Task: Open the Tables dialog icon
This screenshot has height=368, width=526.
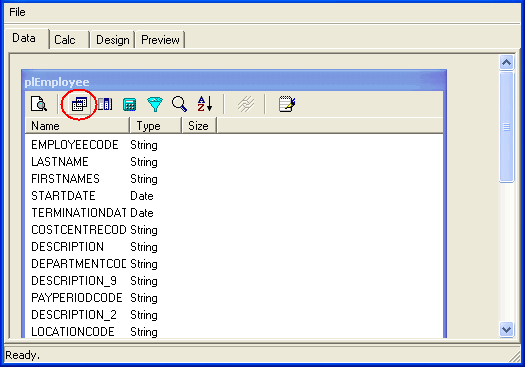Action: [80, 104]
